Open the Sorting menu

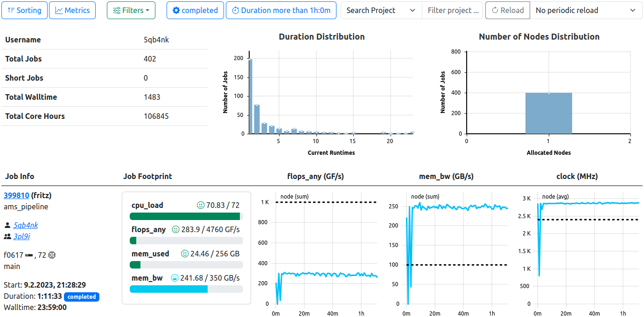[x=24, y=10]
